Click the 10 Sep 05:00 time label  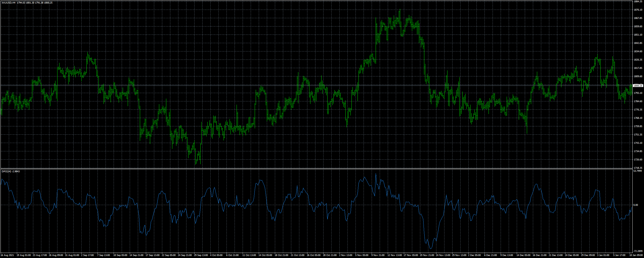pos(120,255)
